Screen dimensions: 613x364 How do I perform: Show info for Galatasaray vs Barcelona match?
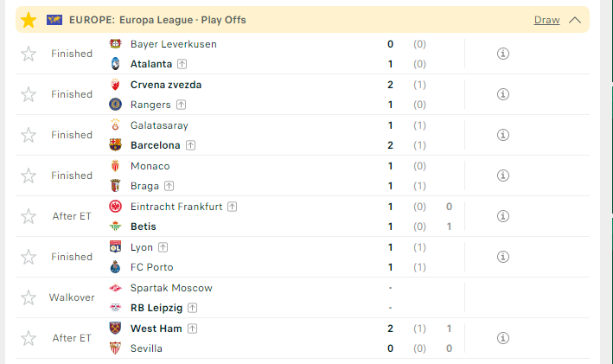click(x=502, y=135)
